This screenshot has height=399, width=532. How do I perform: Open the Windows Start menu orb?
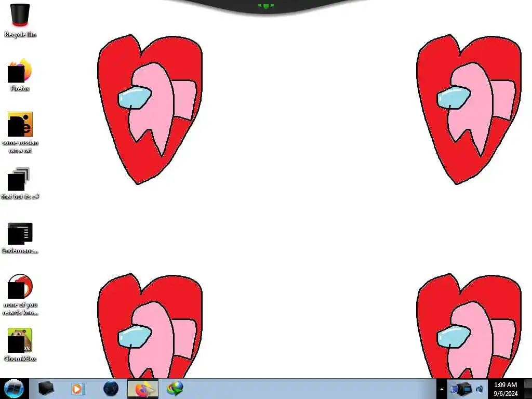tap(14, 389)
